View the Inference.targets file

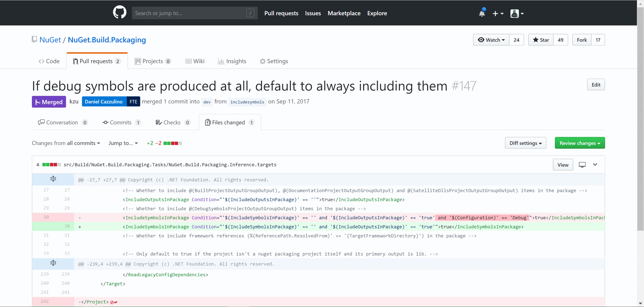563,165
